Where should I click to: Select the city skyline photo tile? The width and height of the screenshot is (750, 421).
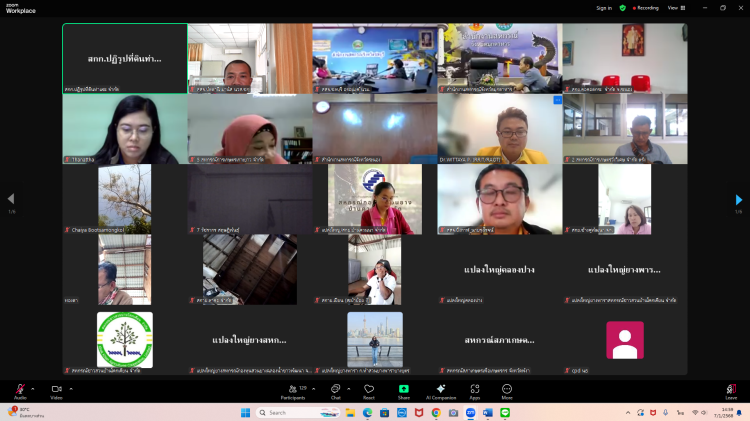pos(375,340)
